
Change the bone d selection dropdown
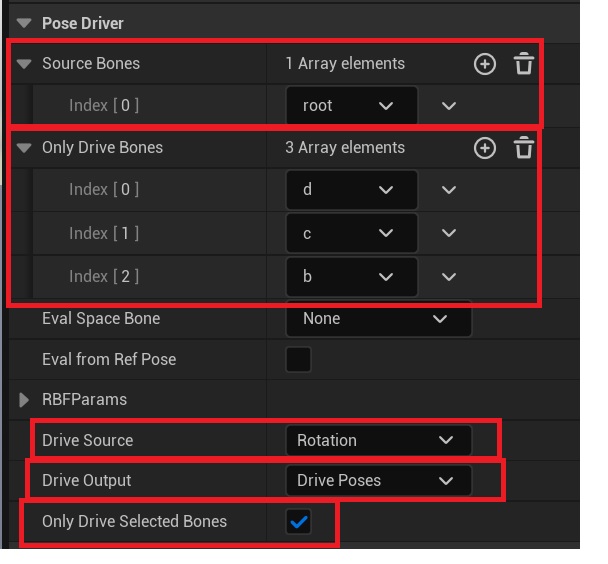(352, 190)
